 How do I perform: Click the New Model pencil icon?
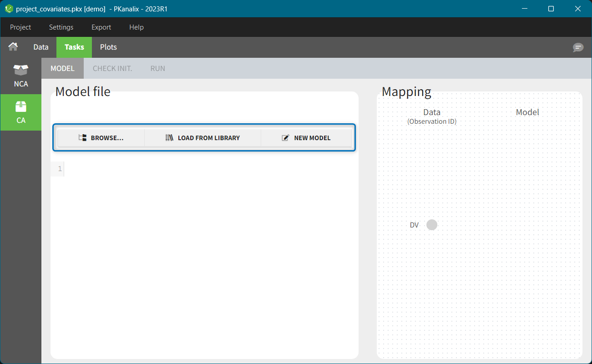pos(286,138)
